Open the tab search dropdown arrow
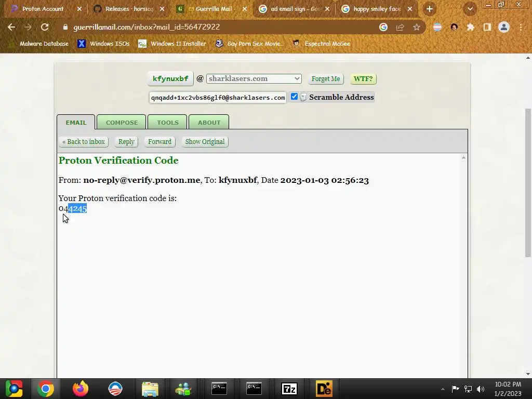 (470, 9)
